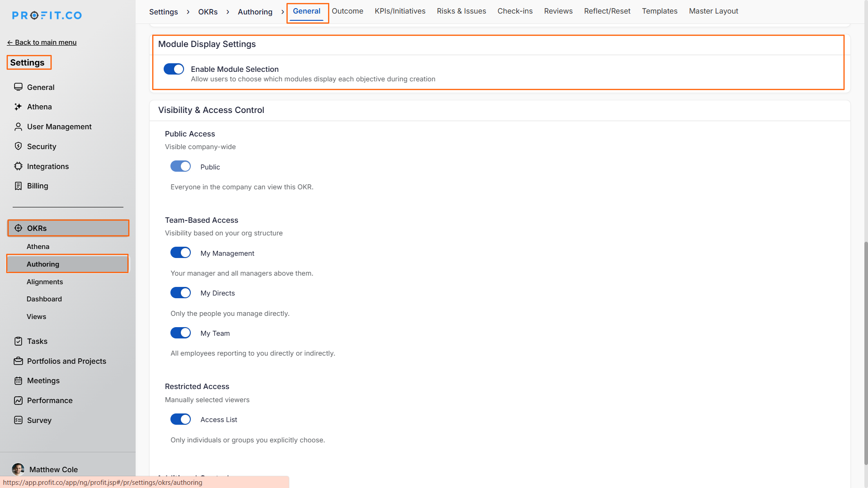Click Back to main menu link
Image resolution: width=868 pixels, height=488 pixels.
click(x=42, y=42)
